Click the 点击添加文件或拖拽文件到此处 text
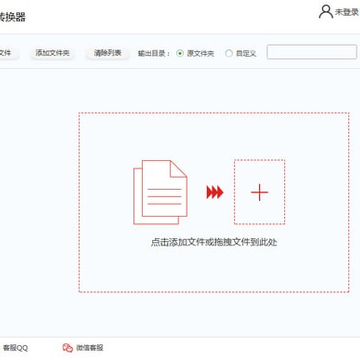Image resolution: width=360 pixels, height=360 pixels. 214,242
